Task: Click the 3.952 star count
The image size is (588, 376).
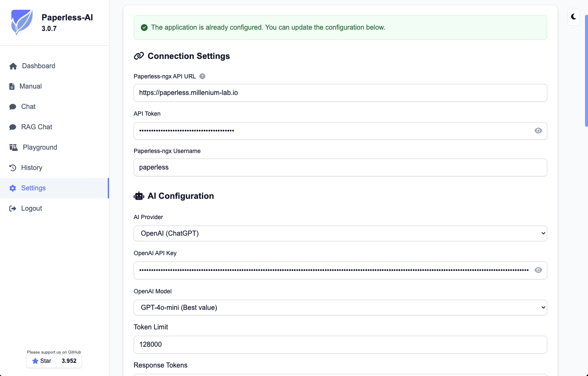Action: pyautogui.click(x=69, y=361)
